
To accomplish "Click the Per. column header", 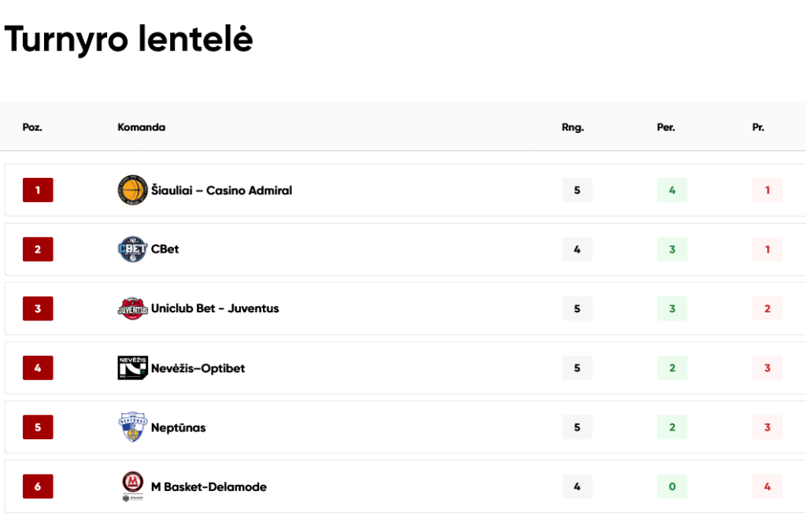I will (x=666, y=127).
